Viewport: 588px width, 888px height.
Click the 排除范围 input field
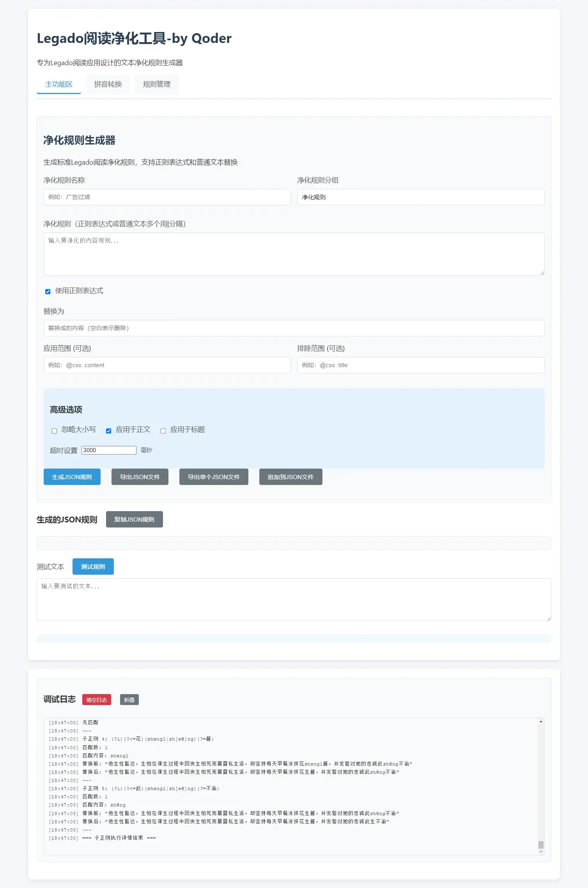(421, 365)
